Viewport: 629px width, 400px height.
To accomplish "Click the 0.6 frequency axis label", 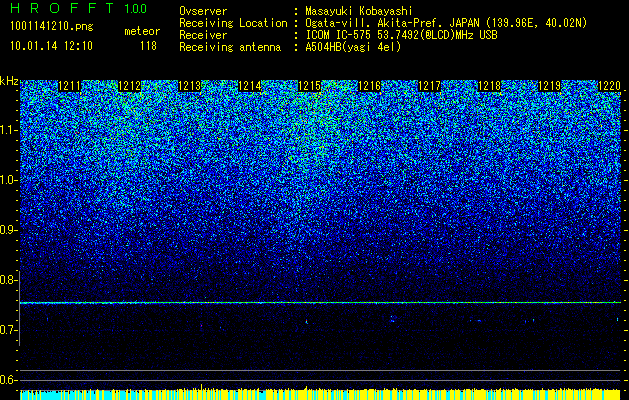I will [x=8, y=380].
